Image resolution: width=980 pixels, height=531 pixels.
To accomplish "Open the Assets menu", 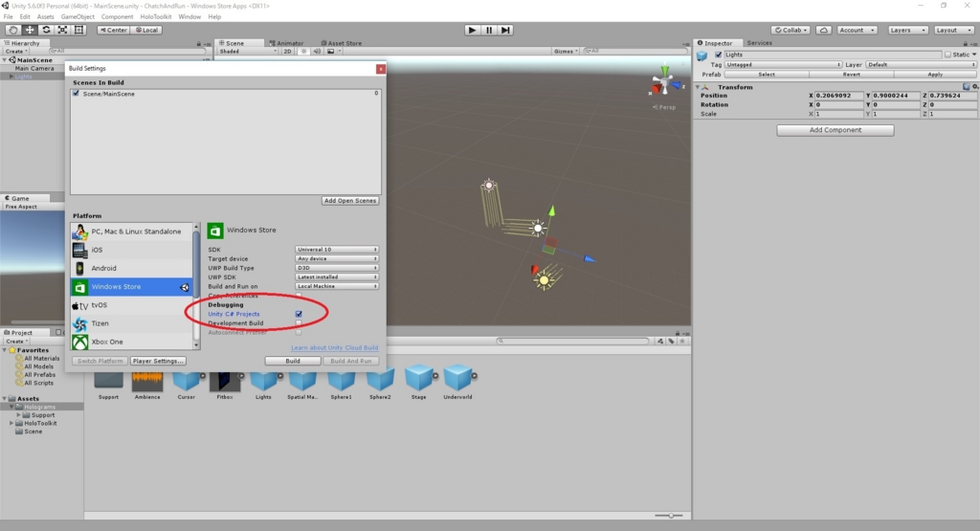I will click(46, 17).
